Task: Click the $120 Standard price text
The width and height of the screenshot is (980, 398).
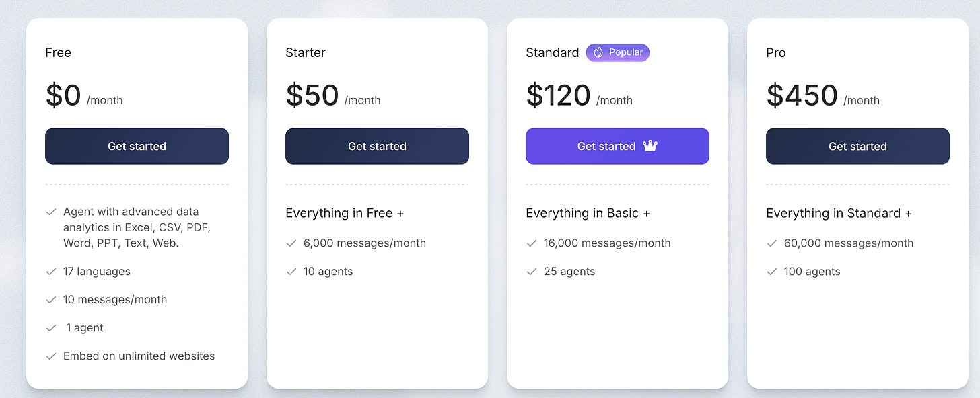Action: click(559, 95)
